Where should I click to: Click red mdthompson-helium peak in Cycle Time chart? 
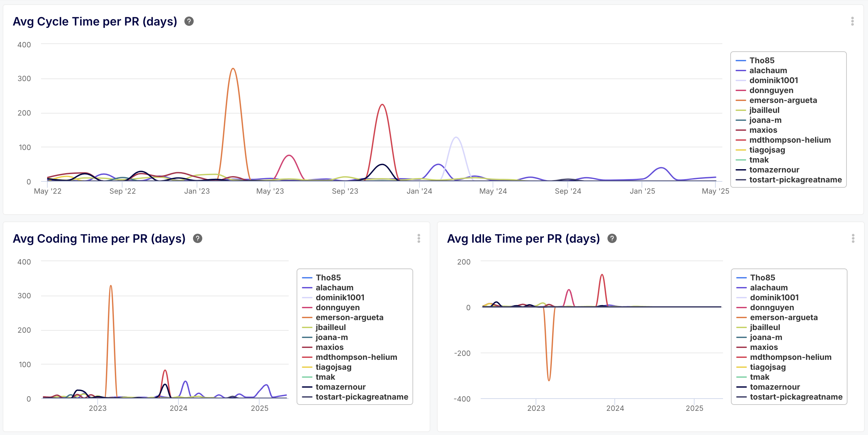pos(382,105)
